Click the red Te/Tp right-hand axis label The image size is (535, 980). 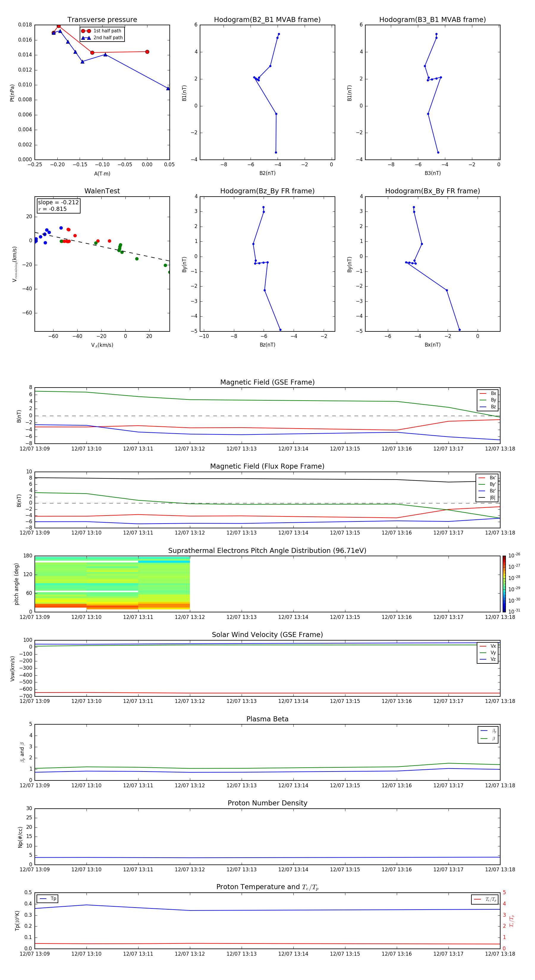tap(512, 921)
